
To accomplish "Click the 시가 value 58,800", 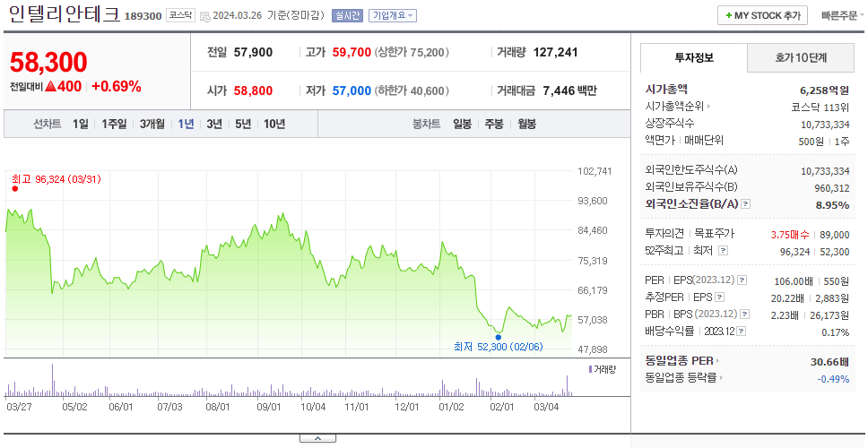I will (253, 90).
